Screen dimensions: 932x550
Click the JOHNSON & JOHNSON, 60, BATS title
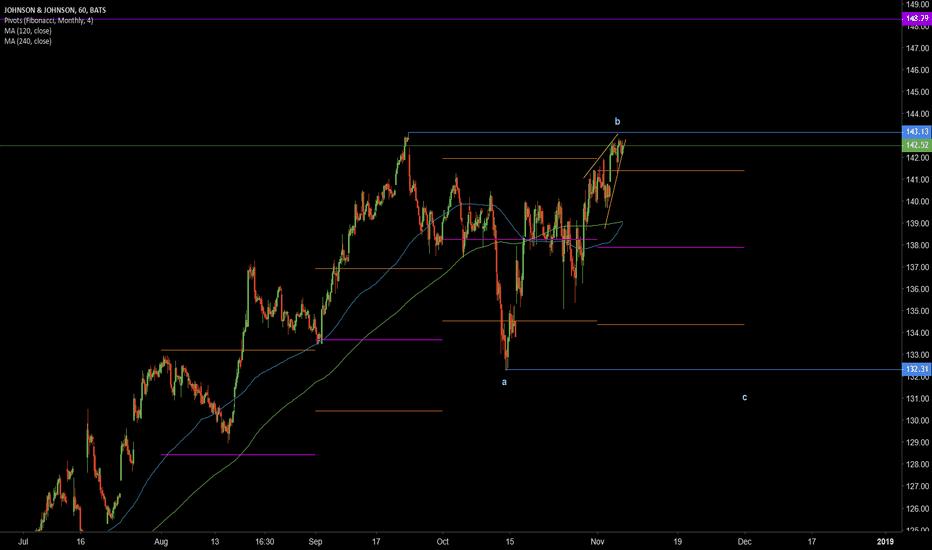55,10
